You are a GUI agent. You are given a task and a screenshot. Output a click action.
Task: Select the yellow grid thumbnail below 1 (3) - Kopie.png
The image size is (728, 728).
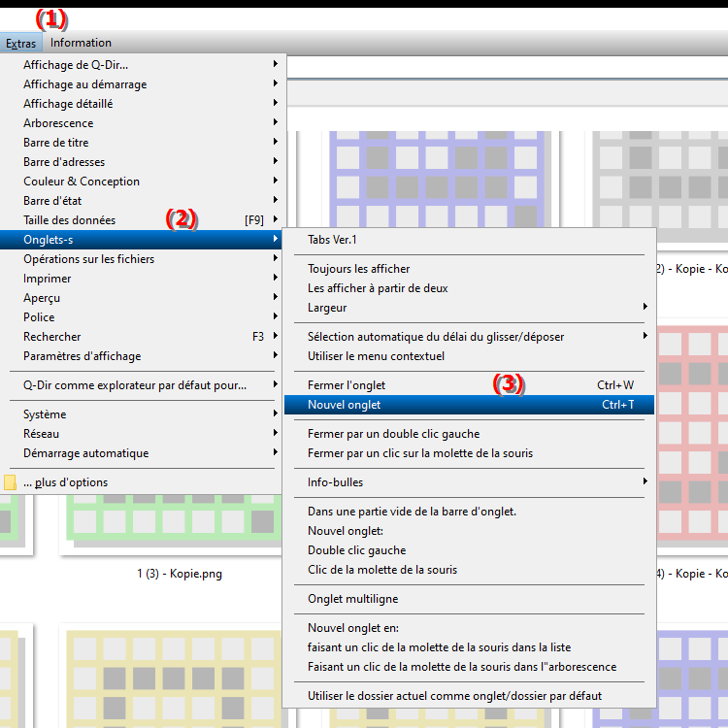click(174, 678)
